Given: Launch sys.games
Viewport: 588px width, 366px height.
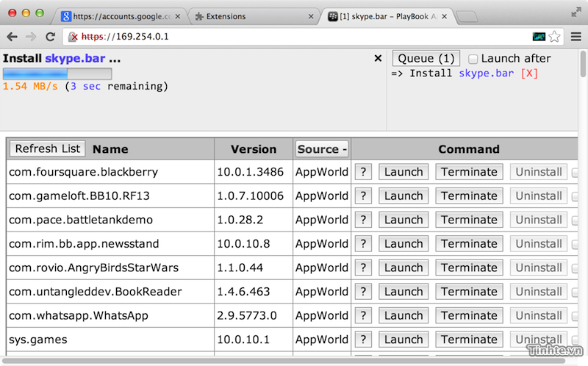Looking at the screenshot, I should pos(404,340).
